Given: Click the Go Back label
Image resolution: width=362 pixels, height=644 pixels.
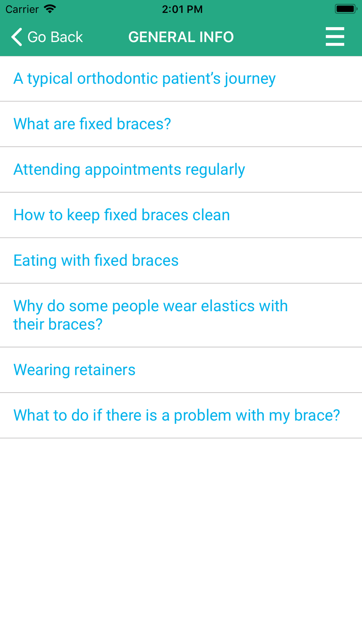Looking at the screenshot, I should [55, 37].
